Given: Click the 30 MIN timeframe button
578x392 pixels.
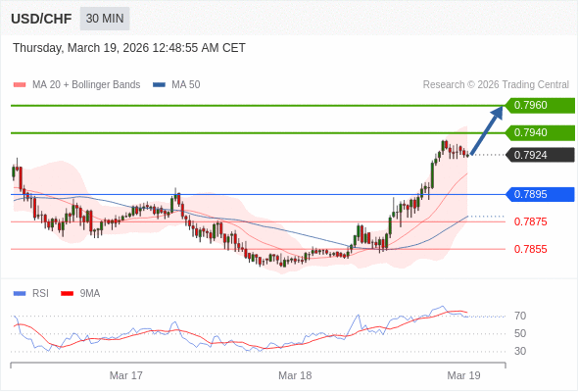Looking at the screenshot, I should coord(105,18).
